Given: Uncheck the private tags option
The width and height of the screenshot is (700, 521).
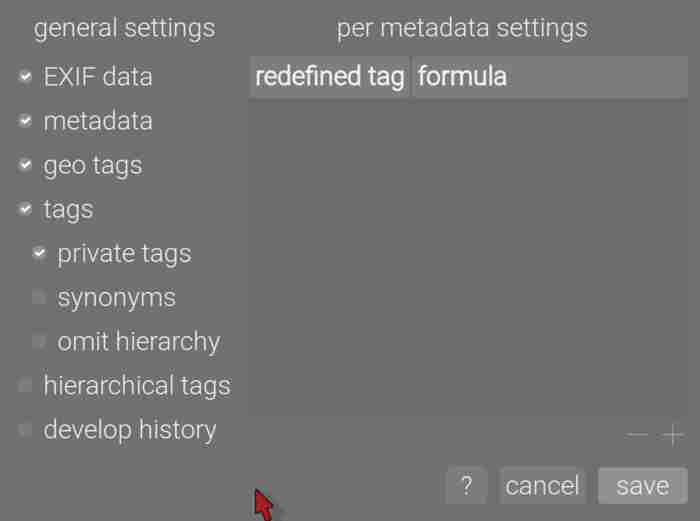Looking at the screenshot, I should pos(40,253).
